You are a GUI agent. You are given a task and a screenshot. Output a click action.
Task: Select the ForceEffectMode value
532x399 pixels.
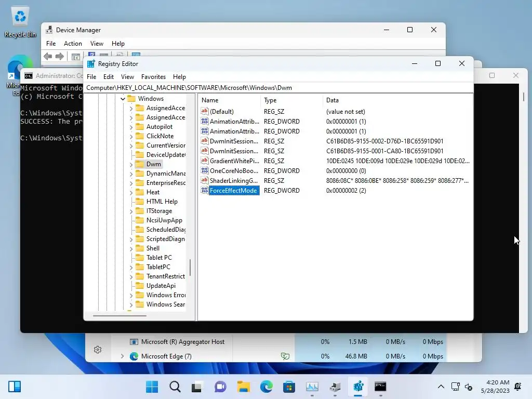pos(233,190)
